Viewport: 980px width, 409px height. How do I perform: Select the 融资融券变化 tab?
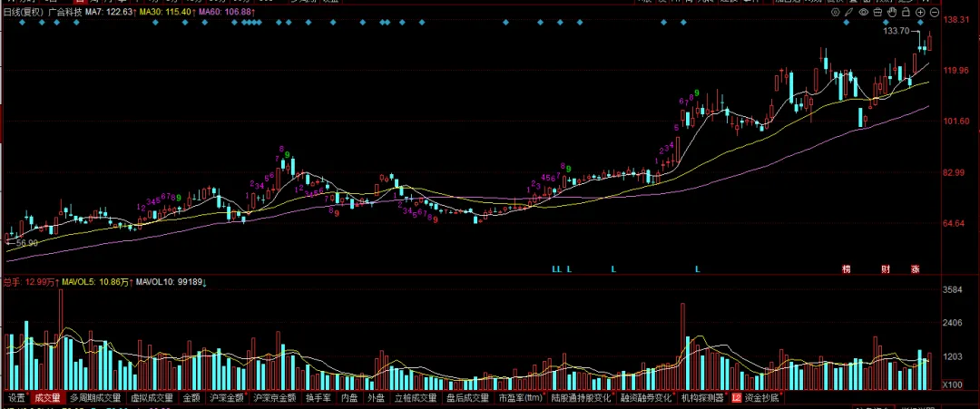(x=646, y=398)
